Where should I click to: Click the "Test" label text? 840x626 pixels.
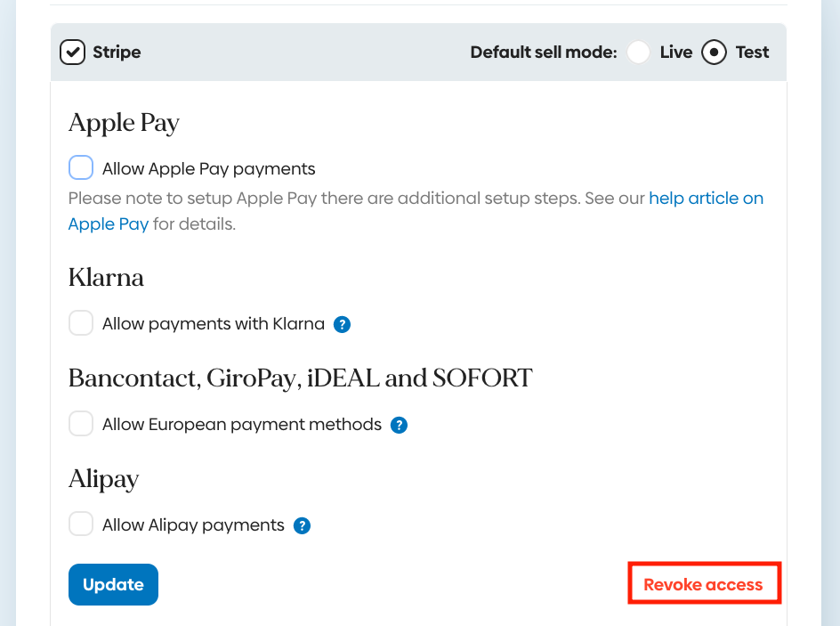(752, 53)
